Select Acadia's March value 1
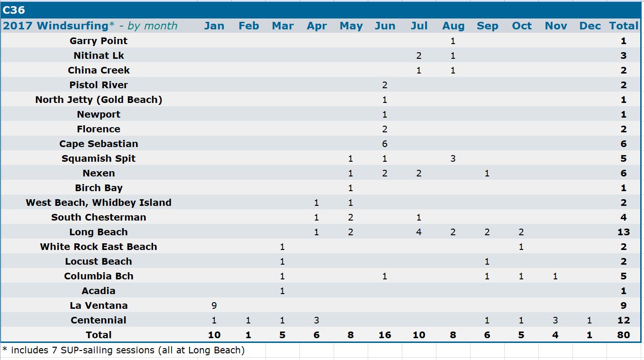This screenshot has height=360, width=644. [x=282, y=291]
